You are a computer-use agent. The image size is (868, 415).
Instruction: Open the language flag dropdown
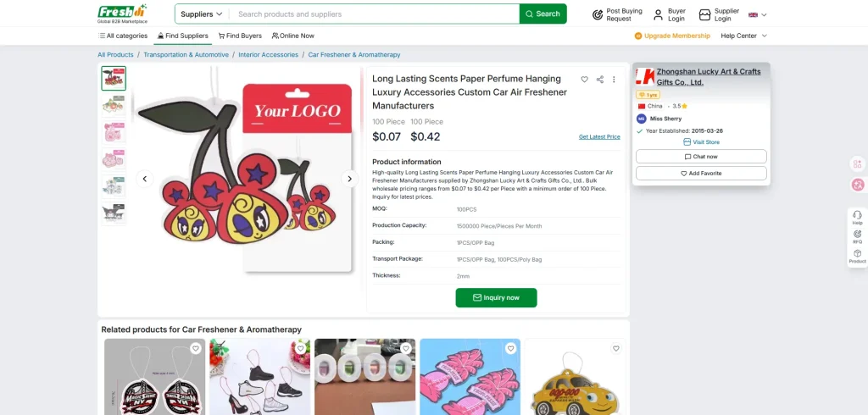coord(757,14)
